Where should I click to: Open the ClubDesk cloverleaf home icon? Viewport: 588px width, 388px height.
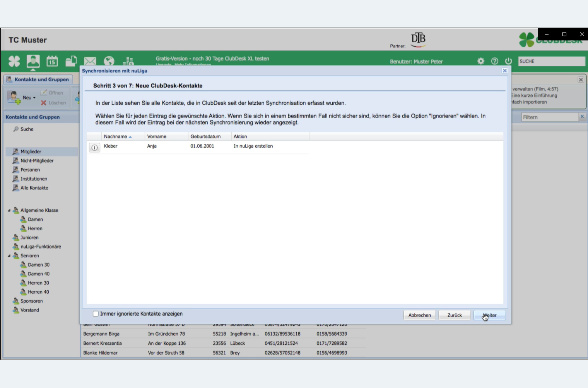click(x=14, y=61)
